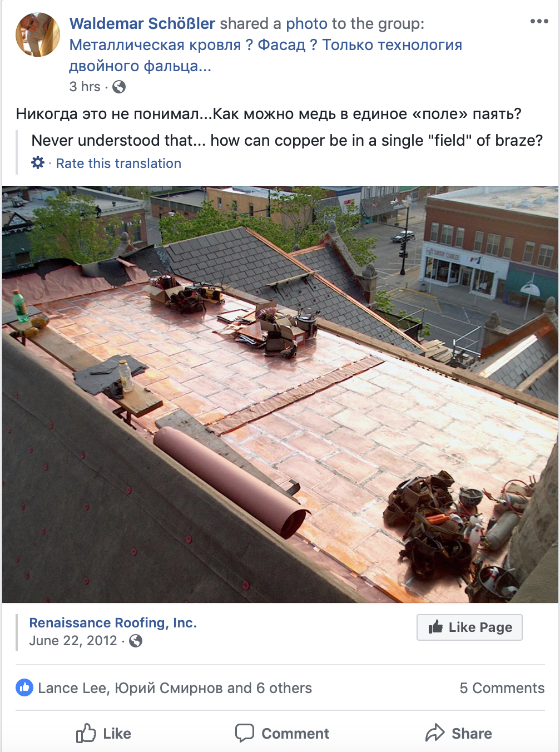560x752 pixels.
Task: Click the blue thumbs-up reactions icon
Action: [24, 687]
